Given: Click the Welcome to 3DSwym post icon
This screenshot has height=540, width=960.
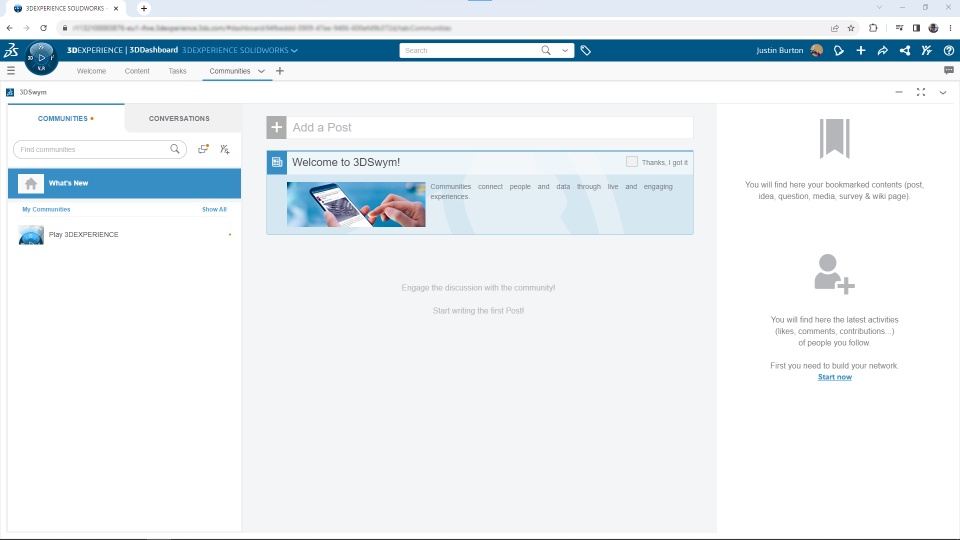Looking at the screenshot, I should (x=277, y=162).
